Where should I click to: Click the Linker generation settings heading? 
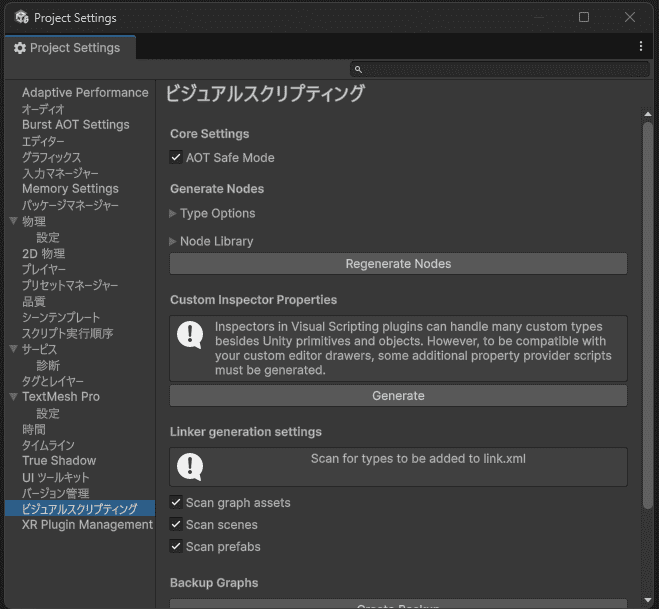(x=245, y=432)
